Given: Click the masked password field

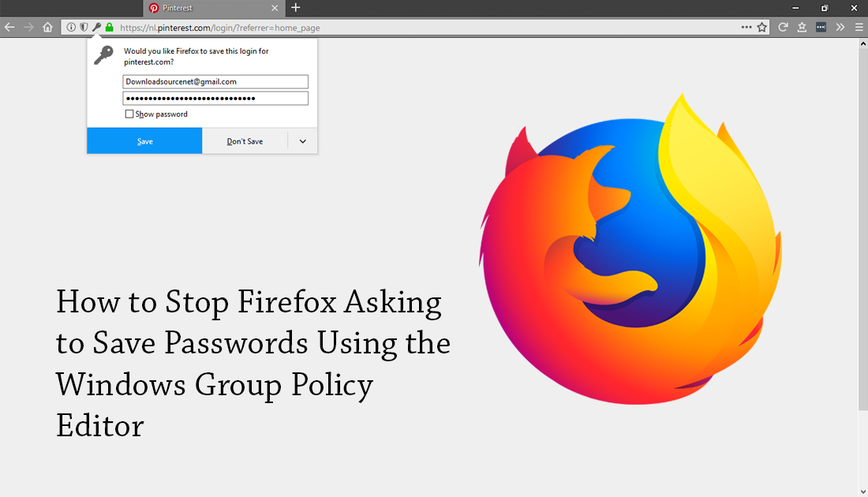Looking at the screenshot, I should [x=215, y=99].
